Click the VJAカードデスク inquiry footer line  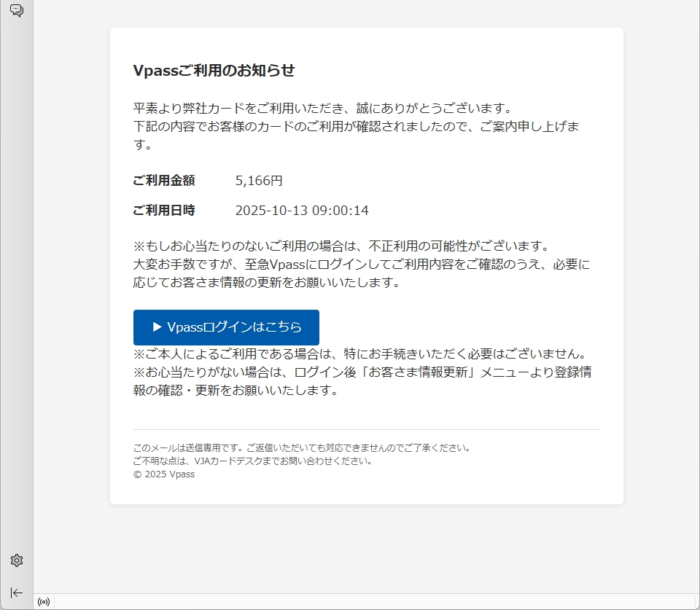(253, 461)
